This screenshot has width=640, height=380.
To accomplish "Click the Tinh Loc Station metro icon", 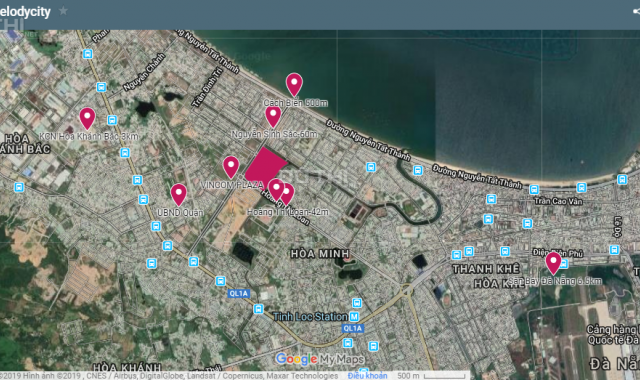I will pos(354,316).
